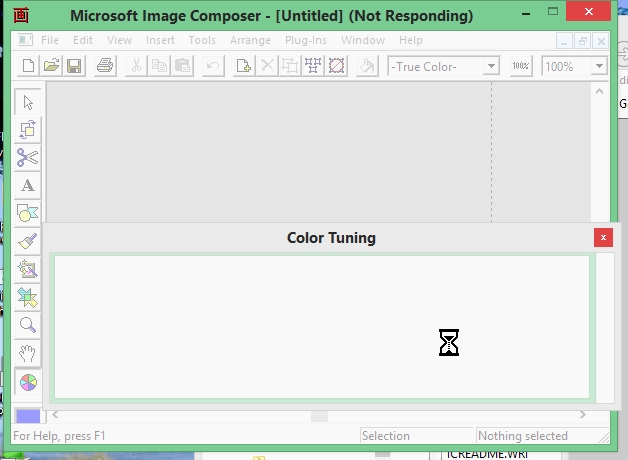The image size is (628, 460).
Task: Click the vertical scrollbar up arrow
Action: click(x=599, y=91)
